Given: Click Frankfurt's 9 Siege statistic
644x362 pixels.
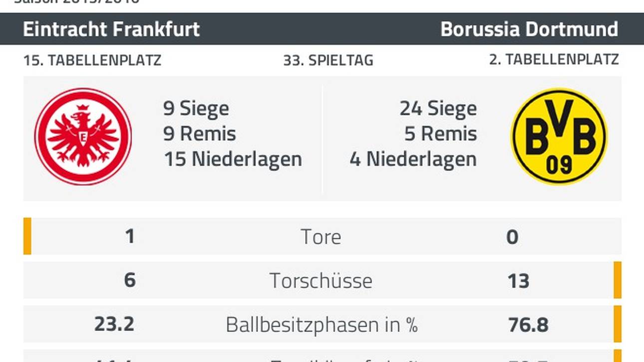Looking at the screenshot, I should pyautogui.click(x=196, y=108).
